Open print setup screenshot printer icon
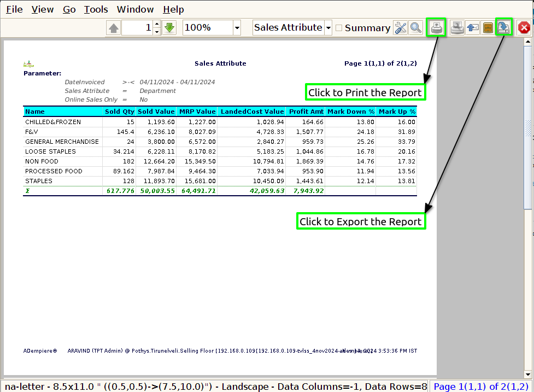Screen dimensions: 534x392 coord(457,28)
